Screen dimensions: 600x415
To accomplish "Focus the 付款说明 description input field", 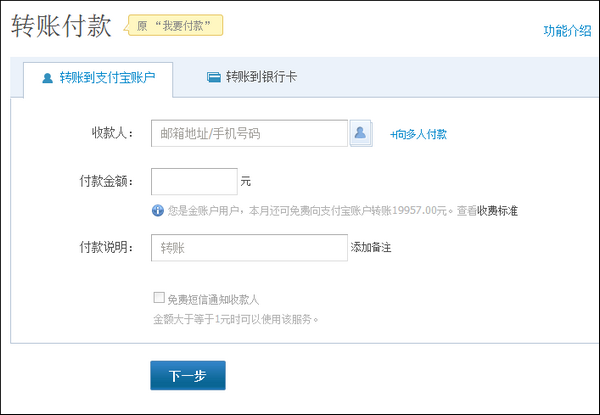I will (249, 247).
